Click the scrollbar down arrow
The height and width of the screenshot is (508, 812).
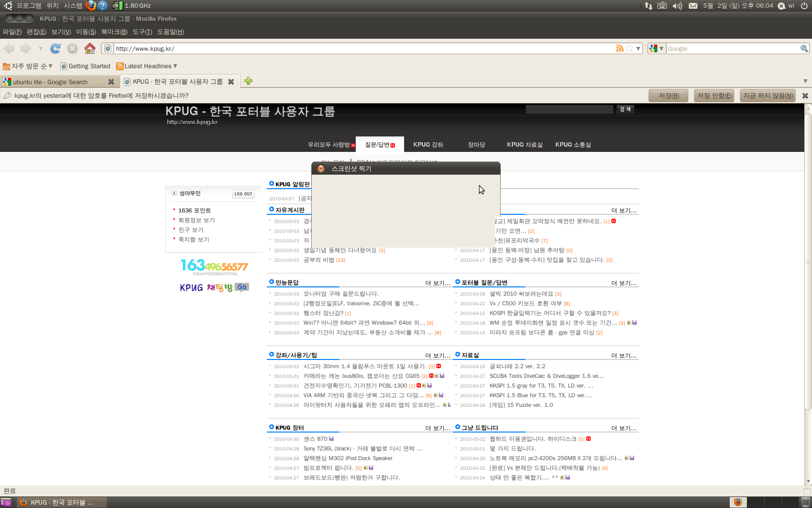coord(808,482)
